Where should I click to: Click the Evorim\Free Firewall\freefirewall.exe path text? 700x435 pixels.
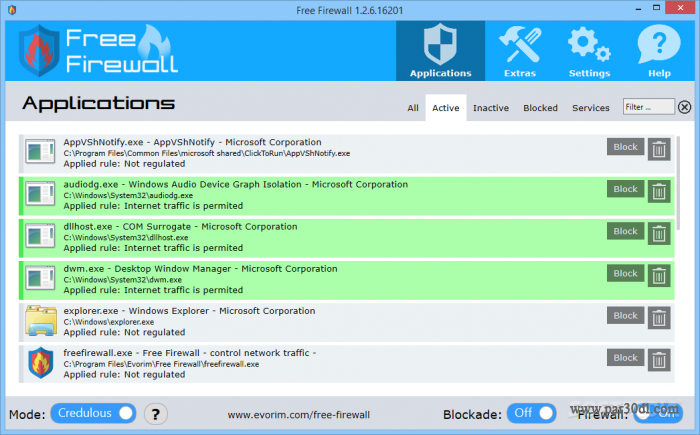[x=161, y=364]
